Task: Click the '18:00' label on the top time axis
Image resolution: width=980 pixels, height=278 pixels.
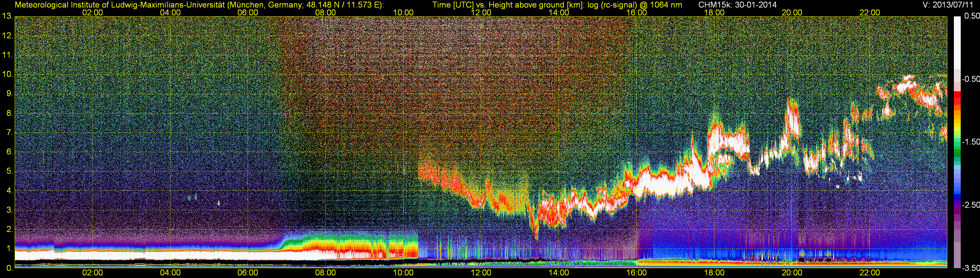Action: coord(714,12)
